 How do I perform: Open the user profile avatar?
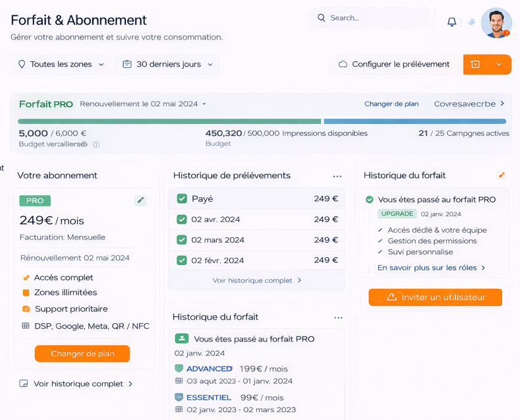click(496, 22)
